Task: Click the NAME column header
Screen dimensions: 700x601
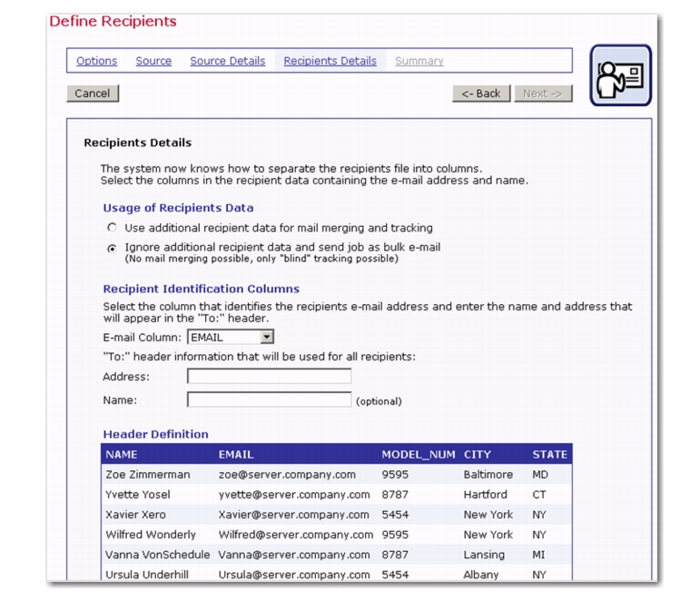Action: coord(122,455)
